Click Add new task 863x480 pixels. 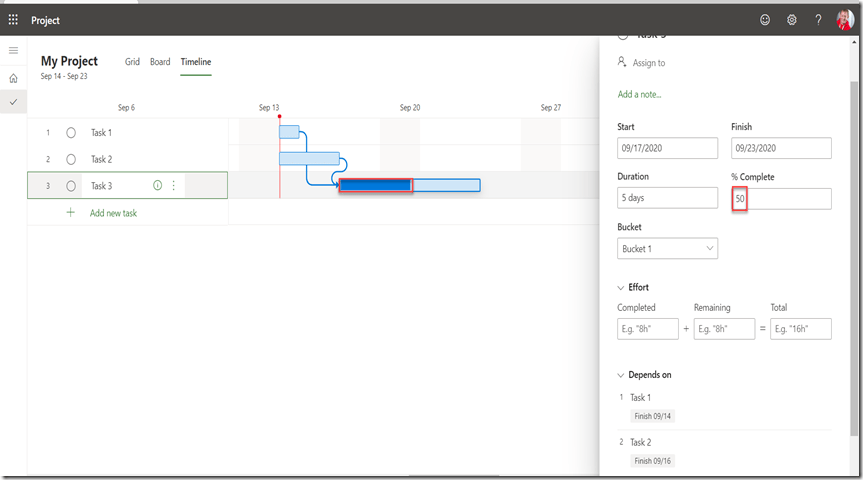113,213
